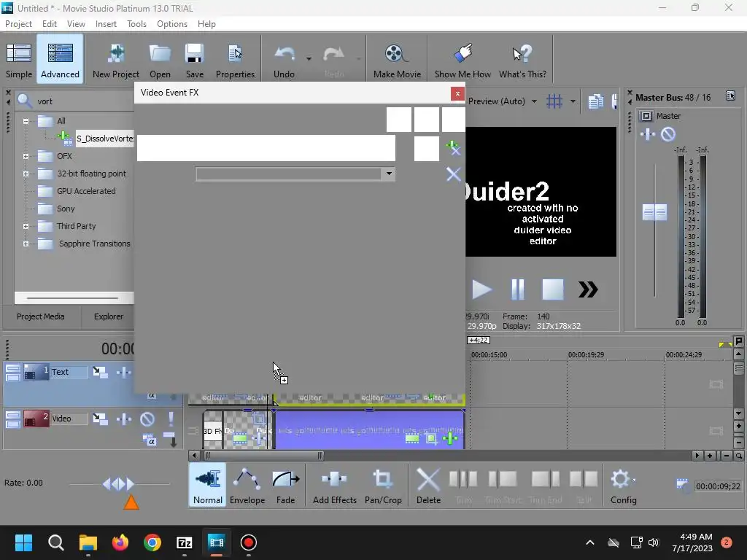This screenshot has height=560, width=747.
Task: Play the preview video
Action: pyautogui.click(x=481, y=289)
